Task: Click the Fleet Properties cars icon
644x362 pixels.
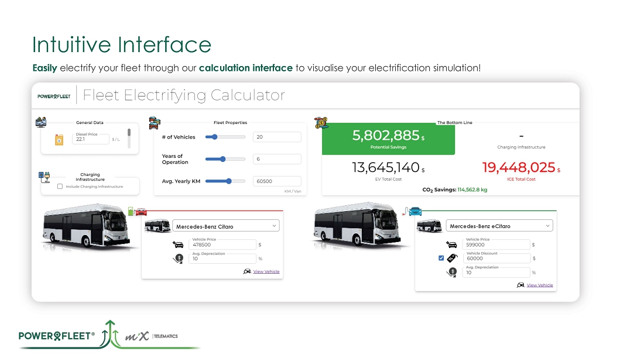Action: (x=155, y=122)
